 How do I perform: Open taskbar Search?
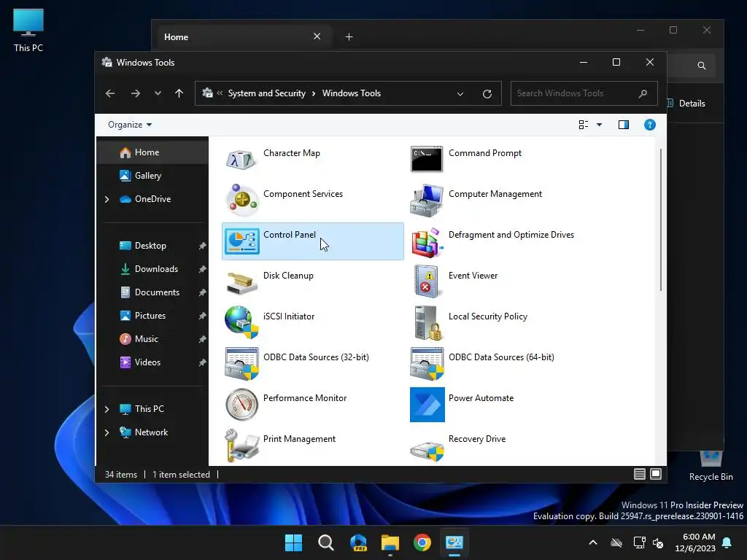coord(326,542)
